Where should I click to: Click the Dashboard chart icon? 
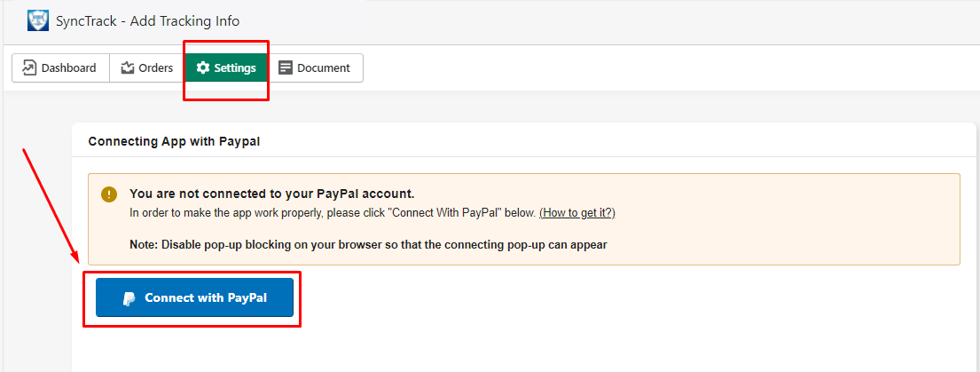[29, 67]
